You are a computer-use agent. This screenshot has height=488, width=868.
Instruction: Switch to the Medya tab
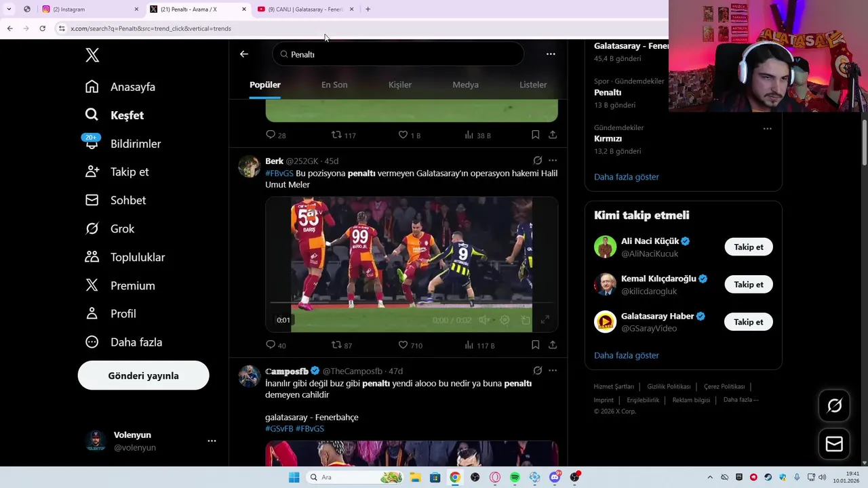tap(465, 85)
